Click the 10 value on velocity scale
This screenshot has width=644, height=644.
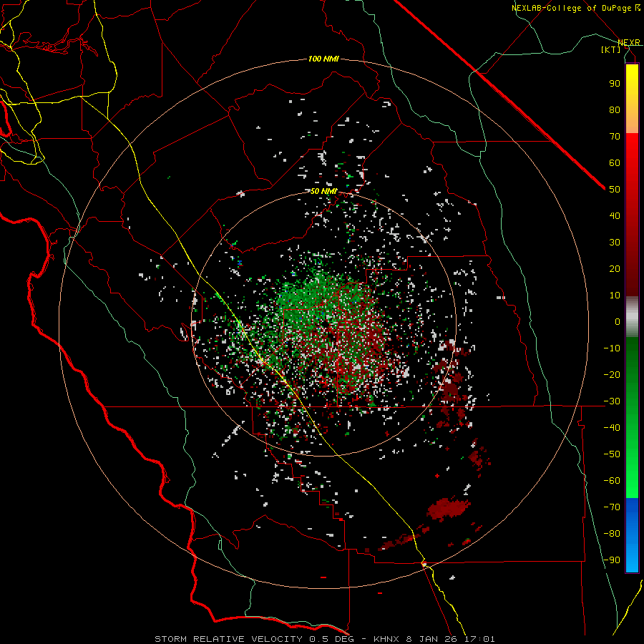click(615, 296)
